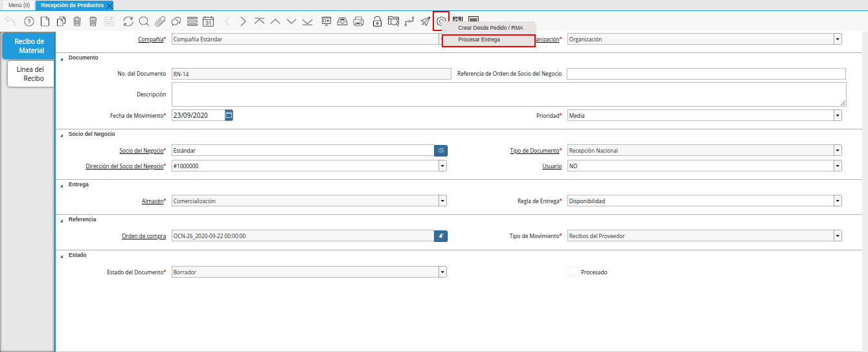Click the Refresh icon in the toolbar
Image resolution: width=868 pixels, height=352 pixels.
(x=128, y=21)
